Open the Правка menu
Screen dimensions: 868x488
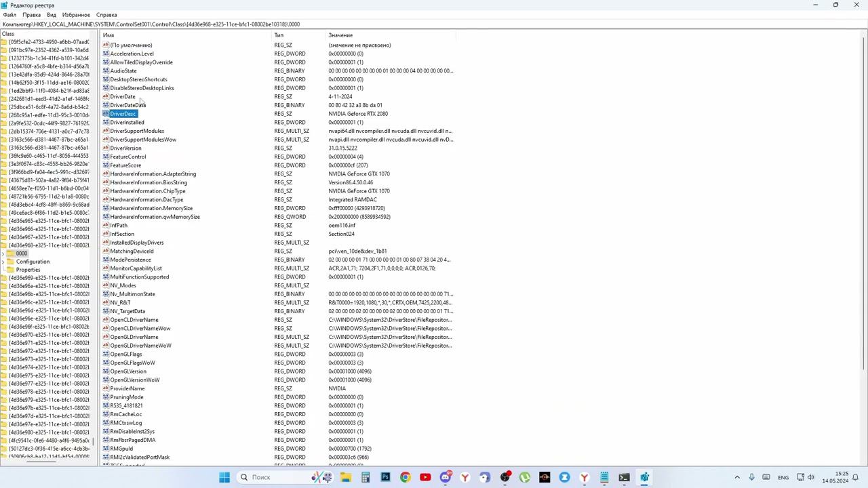(x=31, y=15)
